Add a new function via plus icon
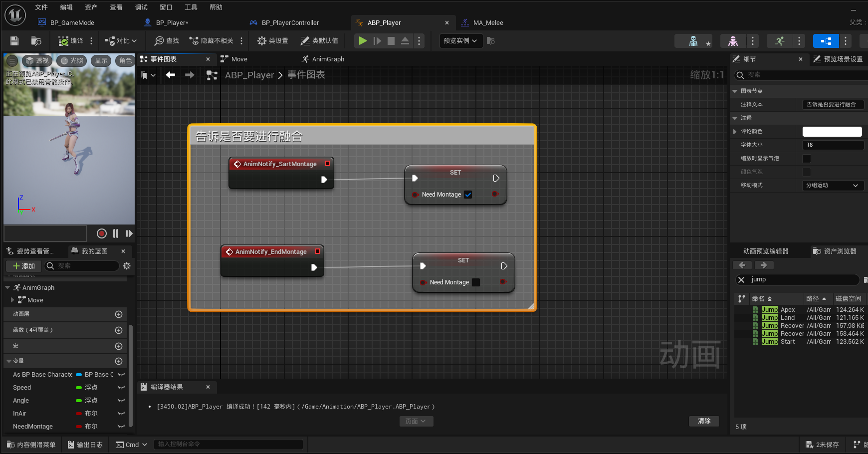This screenshot has width=868, height=454. tap(119, 330)
